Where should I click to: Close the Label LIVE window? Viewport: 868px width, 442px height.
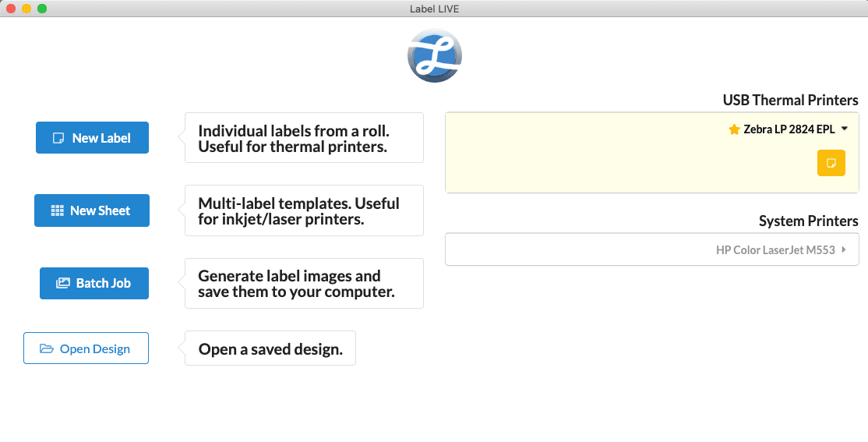coord(11,9)
